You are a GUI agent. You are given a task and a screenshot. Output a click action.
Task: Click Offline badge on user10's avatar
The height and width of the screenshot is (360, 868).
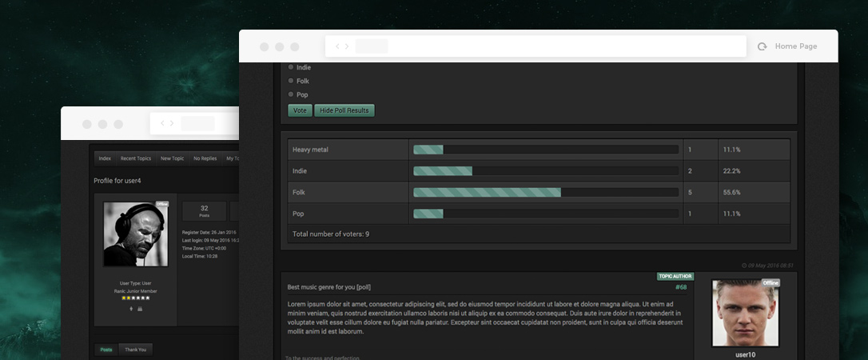click(770, 283)
